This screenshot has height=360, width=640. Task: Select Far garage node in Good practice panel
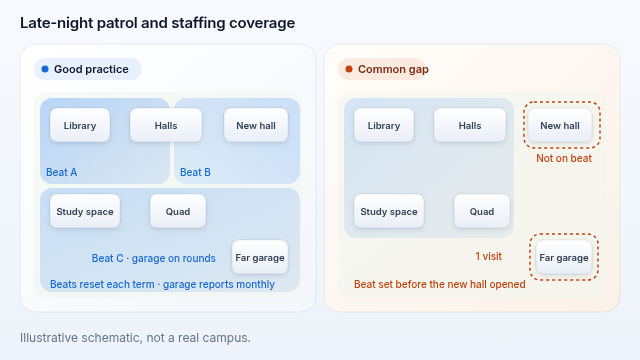click(x=260, y=257)
